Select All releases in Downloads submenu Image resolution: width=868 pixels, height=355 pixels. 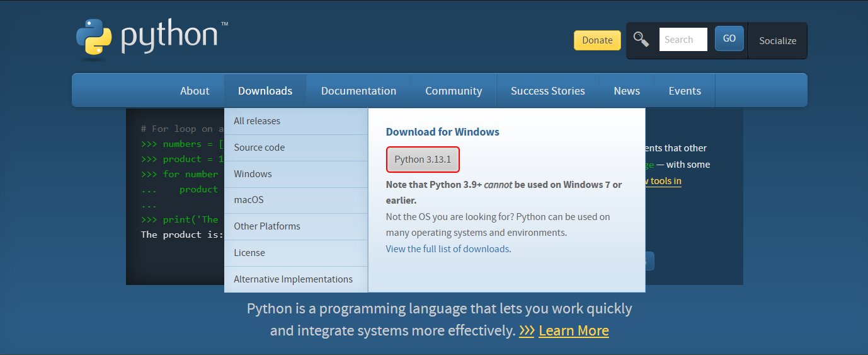pos(296,121)
